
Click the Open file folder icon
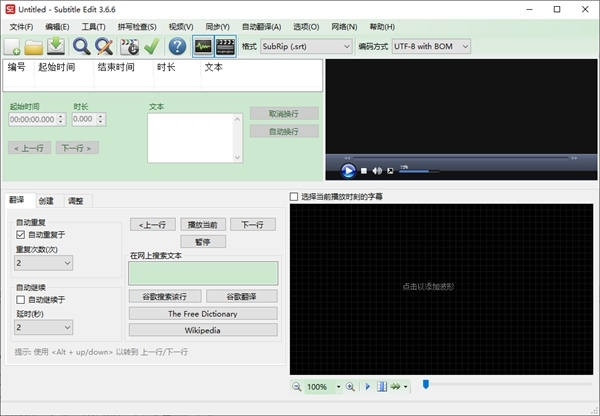pyautogui.click(x=34, y=46)
